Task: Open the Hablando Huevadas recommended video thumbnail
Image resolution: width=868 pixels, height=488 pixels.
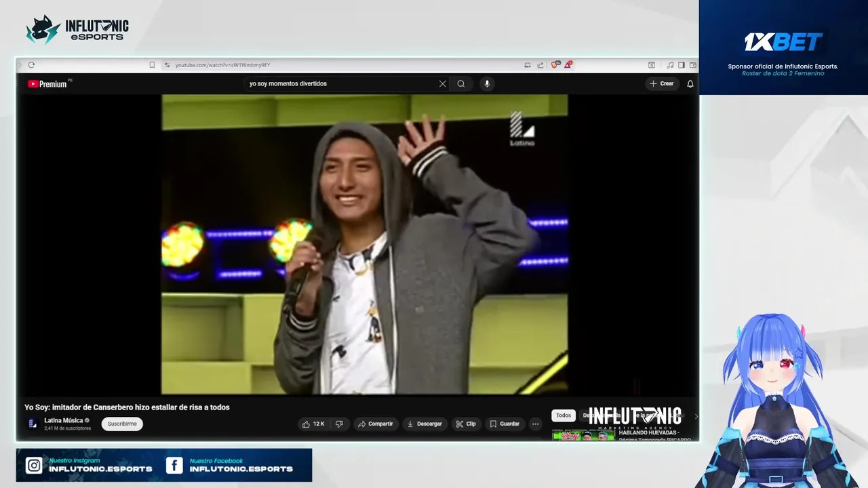Action: click(x=583, y=435)
